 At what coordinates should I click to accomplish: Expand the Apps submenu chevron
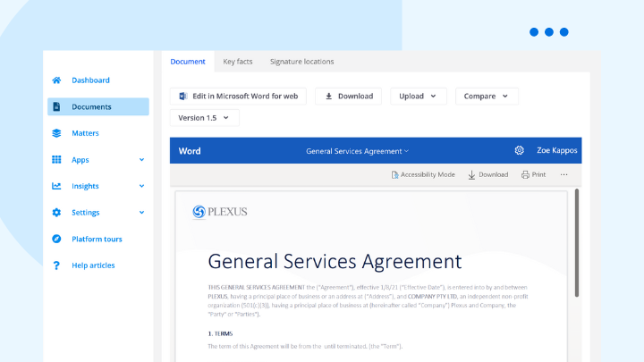click(x=141, y=160)
